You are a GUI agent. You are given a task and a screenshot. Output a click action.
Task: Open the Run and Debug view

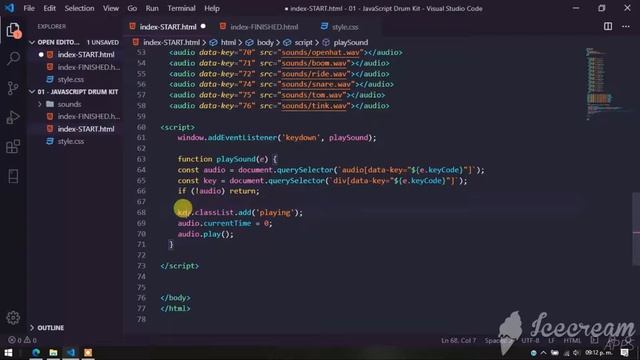click(13, 117)
